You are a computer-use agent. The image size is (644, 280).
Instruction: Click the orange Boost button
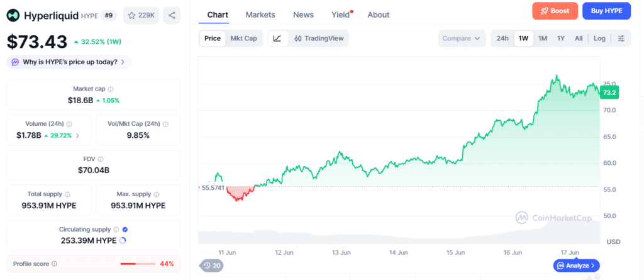coord(555,11)
